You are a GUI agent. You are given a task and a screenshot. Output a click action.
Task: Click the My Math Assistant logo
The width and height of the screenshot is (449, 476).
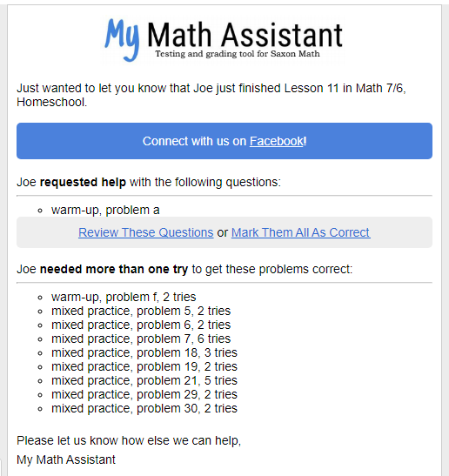click(x=224, y=39)
